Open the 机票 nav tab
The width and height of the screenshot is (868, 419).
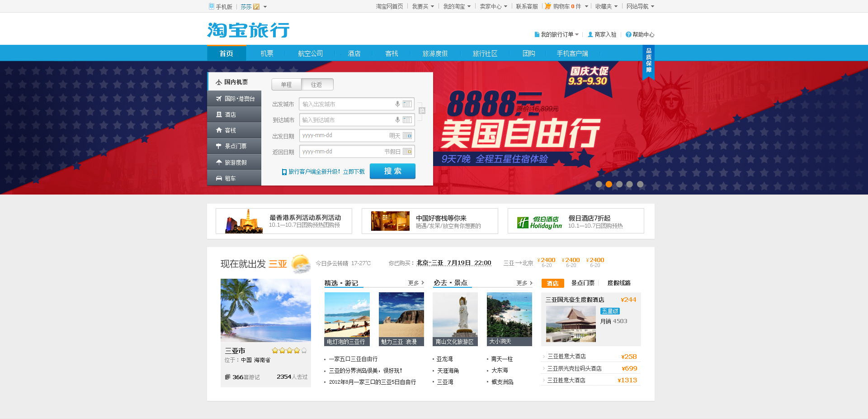point(267,53)
